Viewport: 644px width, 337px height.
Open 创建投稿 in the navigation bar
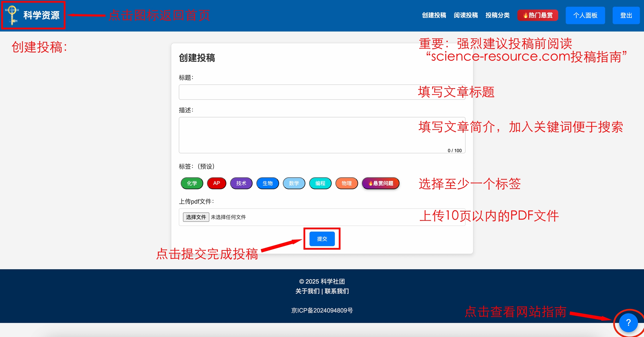434,15
